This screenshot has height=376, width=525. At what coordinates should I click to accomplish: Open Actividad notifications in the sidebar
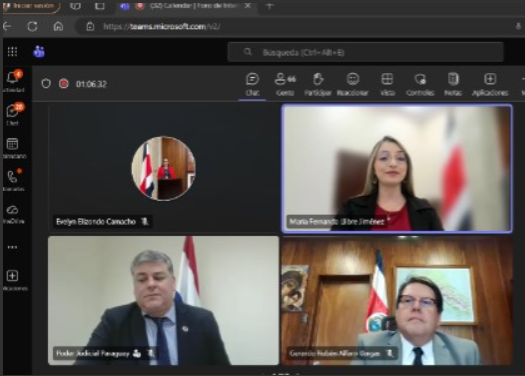[x=14, y=81]
